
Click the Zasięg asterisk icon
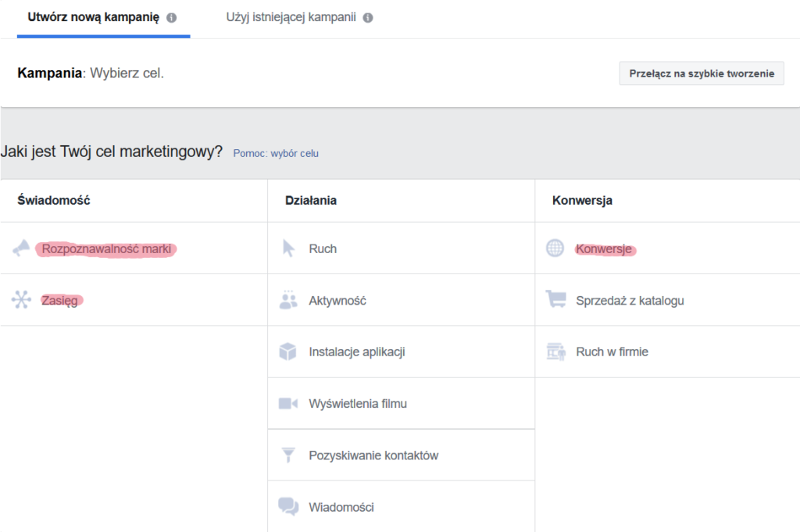point(23,300)
